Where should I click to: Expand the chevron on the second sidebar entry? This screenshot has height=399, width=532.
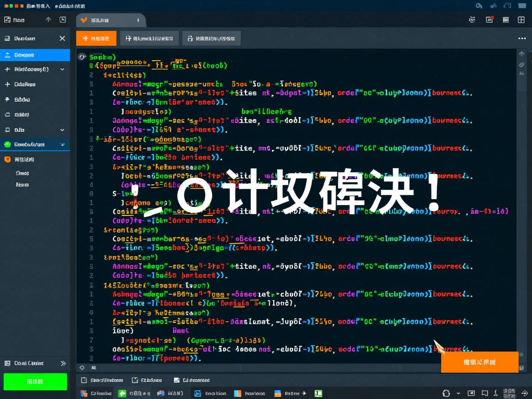click(61, 69)
